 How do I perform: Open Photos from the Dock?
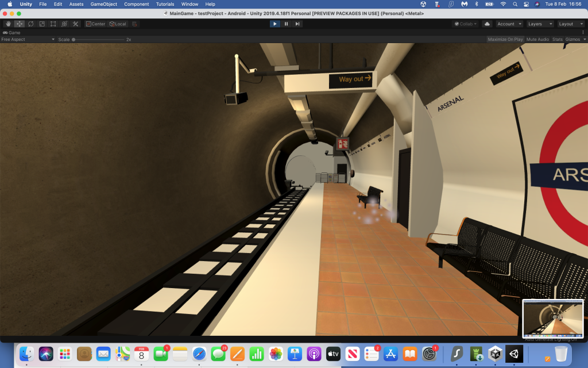point(276,354)
